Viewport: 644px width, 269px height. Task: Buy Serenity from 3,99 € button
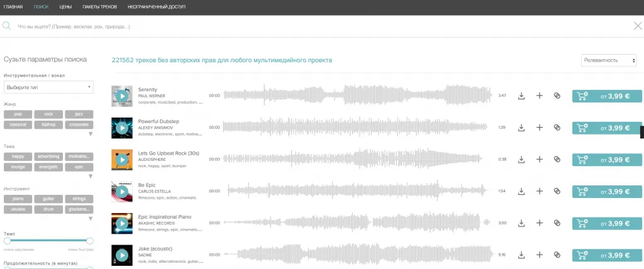pyautogui.click(x=607, y=96)
